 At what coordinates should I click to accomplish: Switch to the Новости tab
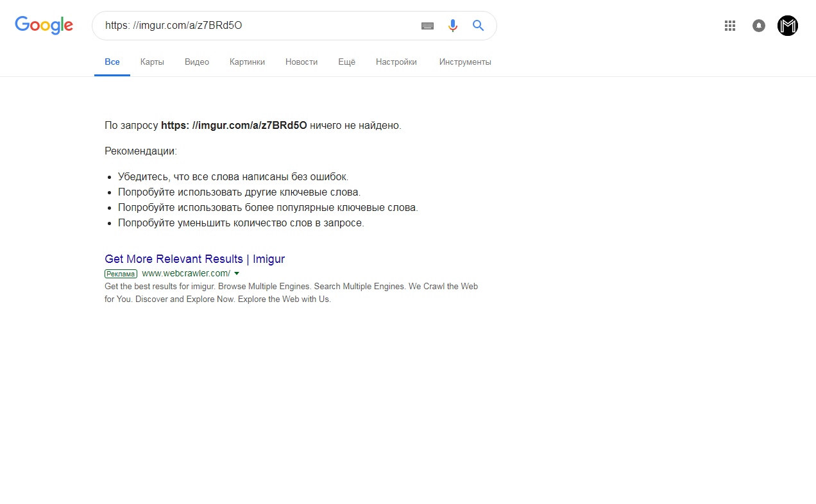click(302, 62)
